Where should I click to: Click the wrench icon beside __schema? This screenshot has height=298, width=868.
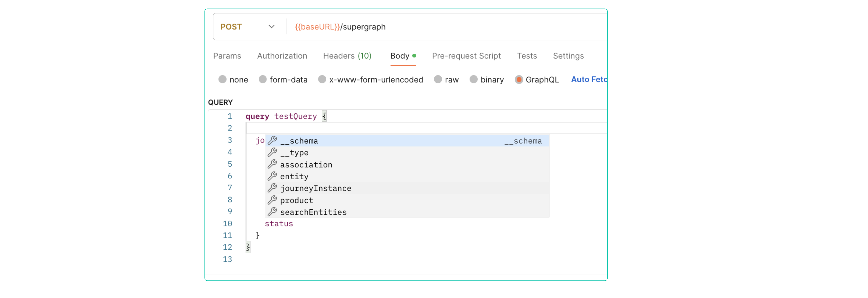tap(272, 140)
